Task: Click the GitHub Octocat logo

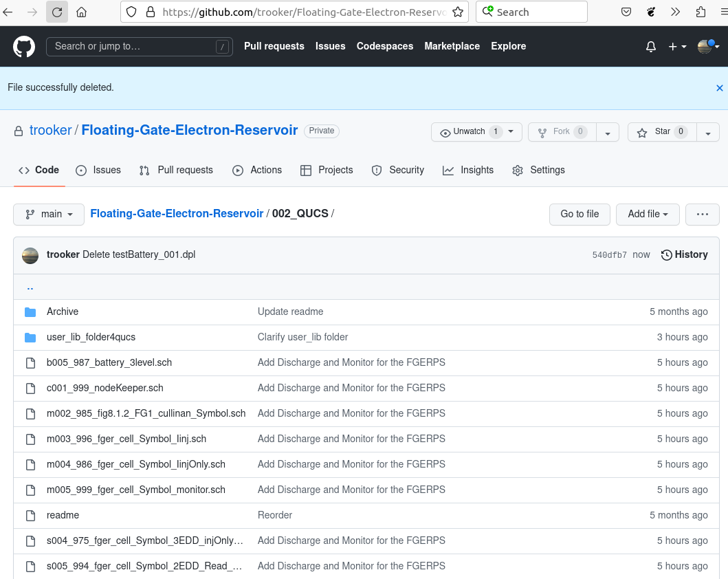Action: 23,47
